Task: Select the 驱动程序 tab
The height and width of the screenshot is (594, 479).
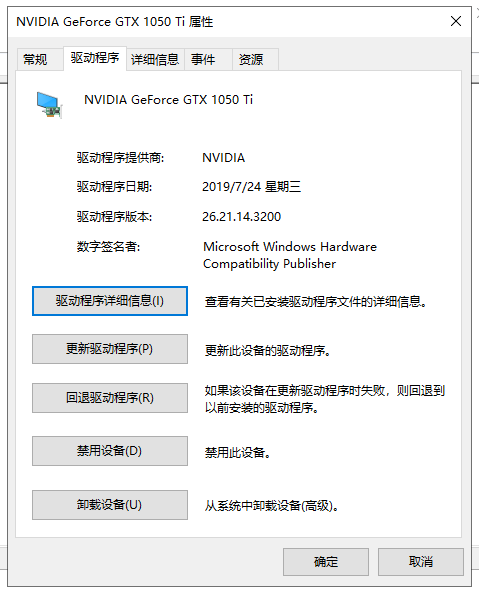Action: pyautogui.click(x=95, y=58)
